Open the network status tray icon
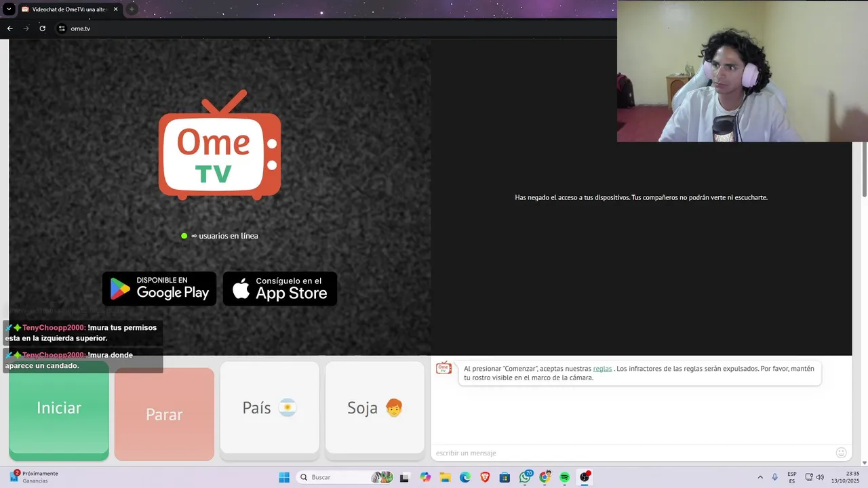 (x=809, y=477)
